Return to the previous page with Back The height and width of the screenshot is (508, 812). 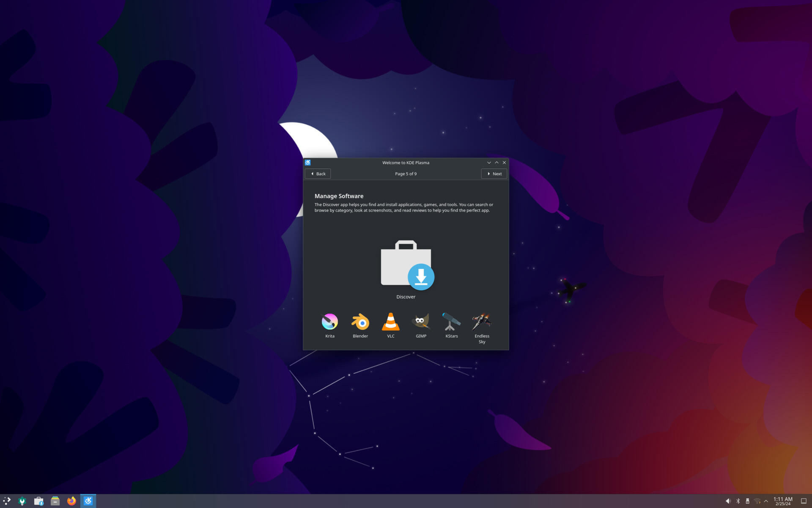(318, 174)
